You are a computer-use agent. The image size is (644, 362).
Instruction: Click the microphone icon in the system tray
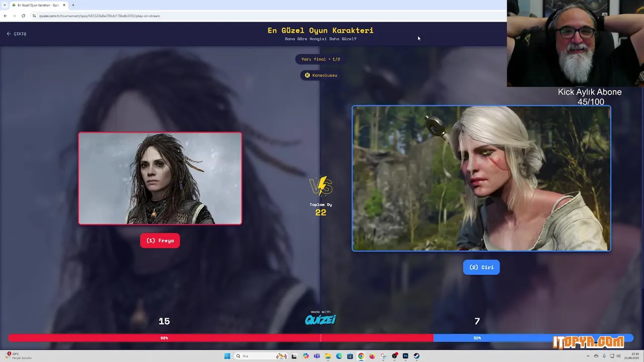pyautogui.click(x=604, y=356)
